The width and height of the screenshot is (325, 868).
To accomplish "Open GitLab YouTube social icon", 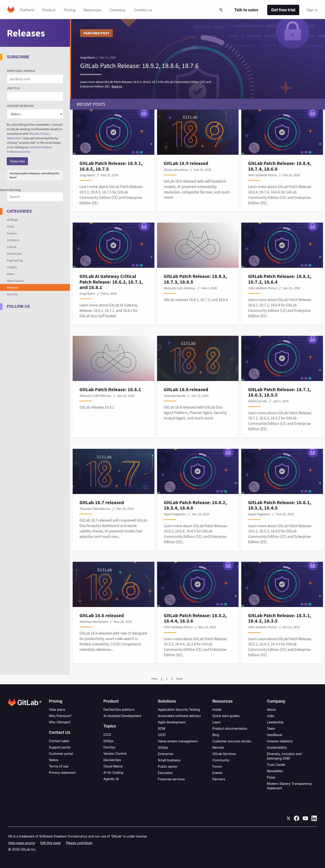I will coord(305,818).
